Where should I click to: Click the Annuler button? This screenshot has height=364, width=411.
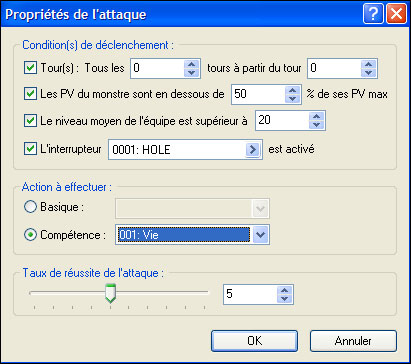point(353,341)
